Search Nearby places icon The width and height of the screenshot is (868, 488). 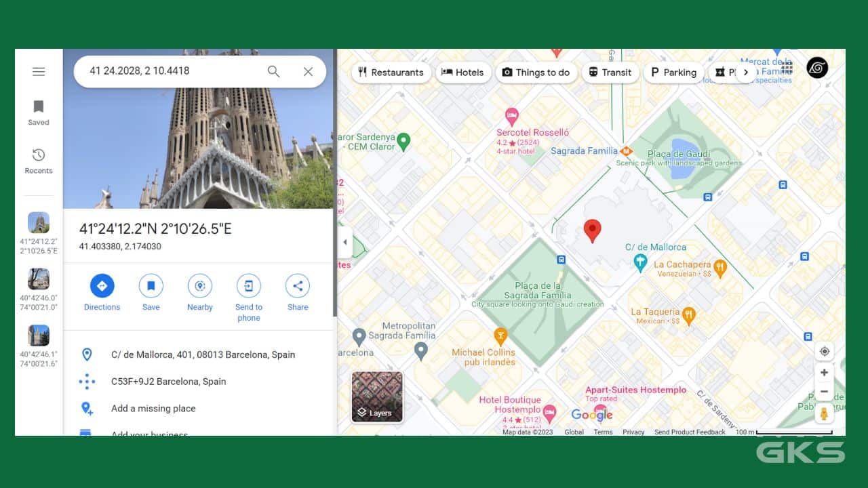[x=199, y=286]
